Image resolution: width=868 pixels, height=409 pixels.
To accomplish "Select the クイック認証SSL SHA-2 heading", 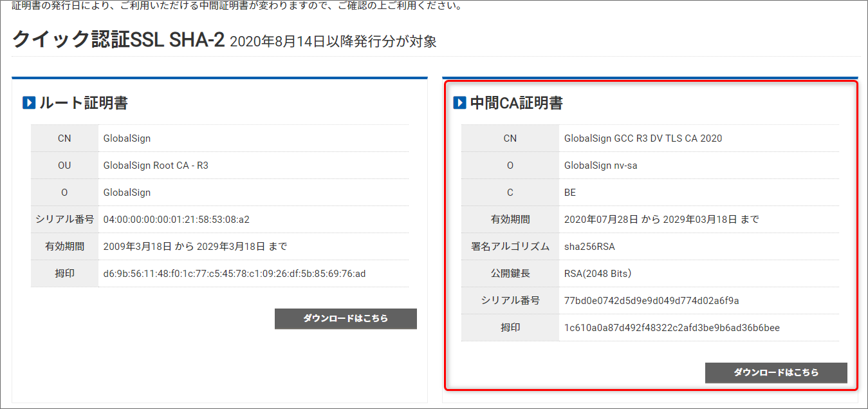I will tap(118, 40).
